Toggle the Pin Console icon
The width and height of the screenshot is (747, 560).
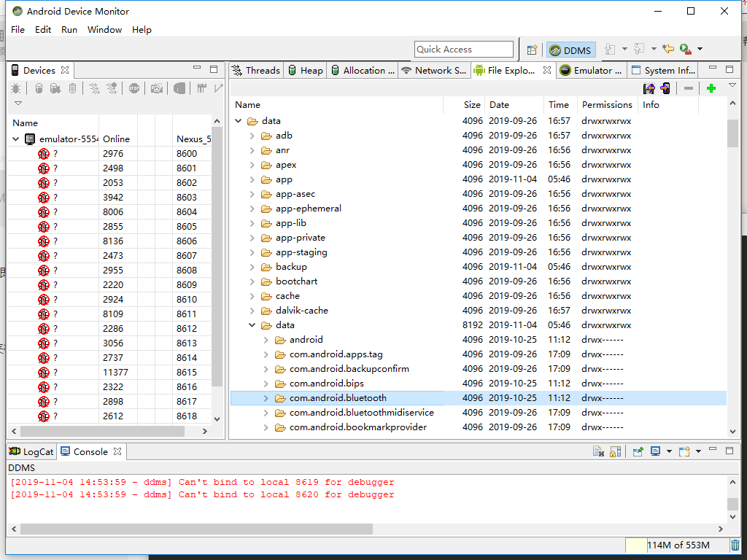point(638,451)
